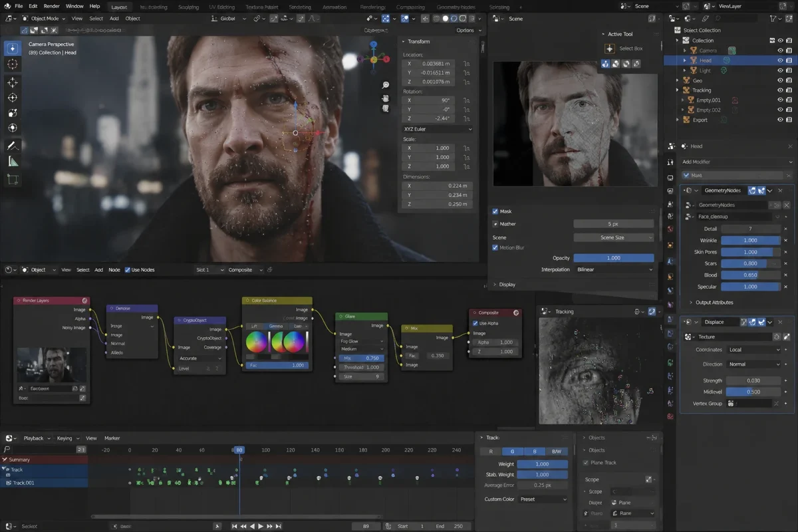Play the animation forward

pos(260,526)
